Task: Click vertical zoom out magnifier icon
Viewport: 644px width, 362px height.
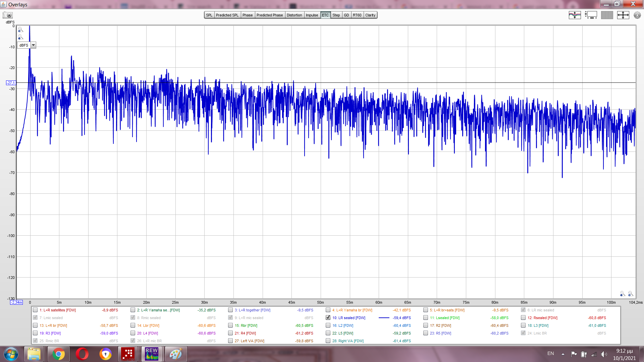Action: pyautogui.click(x=20, y=37)
